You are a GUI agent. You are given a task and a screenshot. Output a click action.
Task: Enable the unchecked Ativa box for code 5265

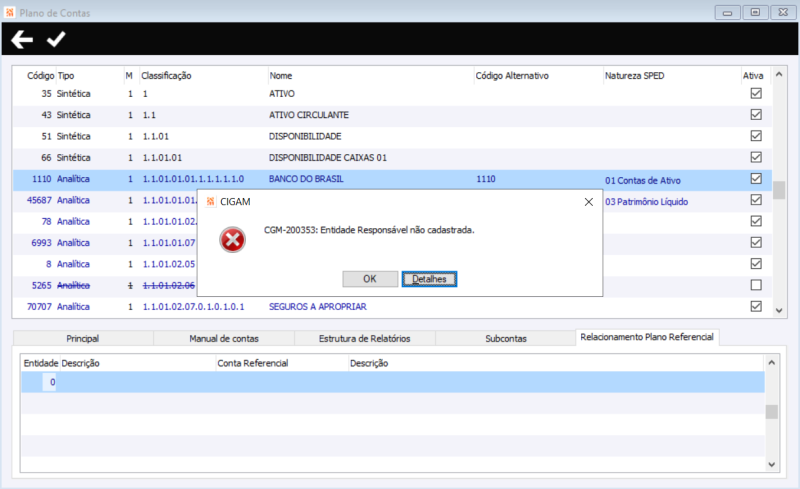pyautogui.click(x=756, y=285)
